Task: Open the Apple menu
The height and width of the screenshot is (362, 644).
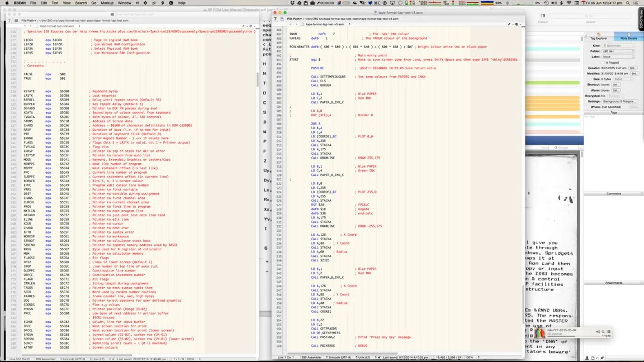Action: (7, 3)
